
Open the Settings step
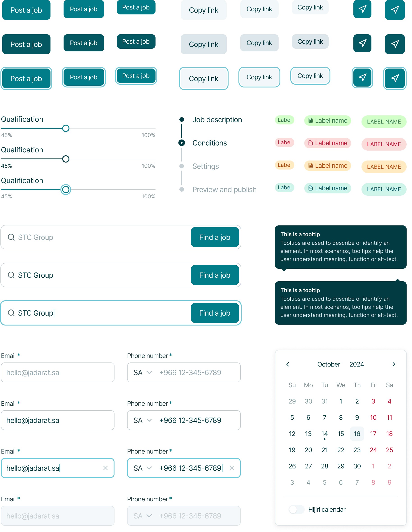(206, 166)
